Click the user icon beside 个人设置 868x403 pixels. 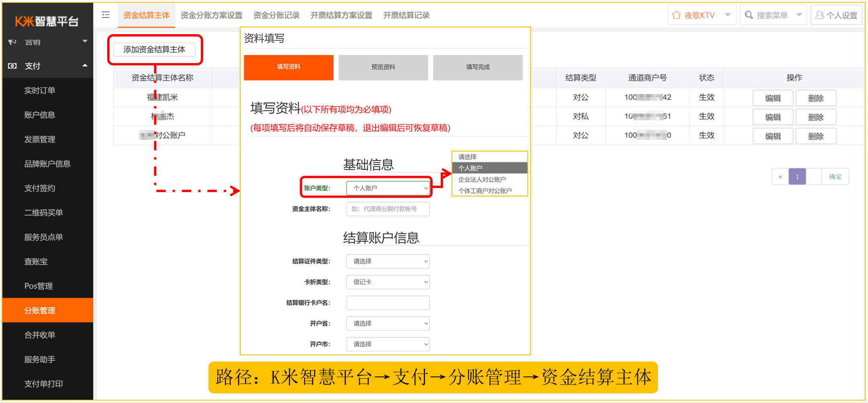coord(820,15)
